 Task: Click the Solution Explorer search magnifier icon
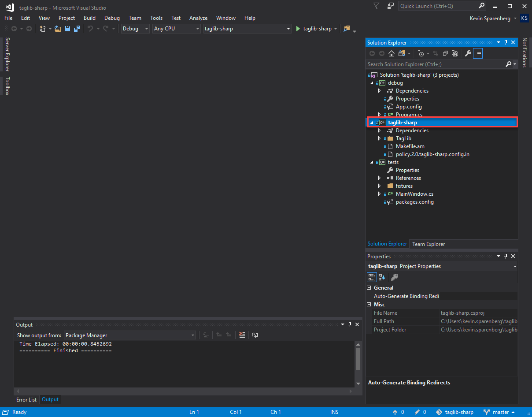click(508, 64)
